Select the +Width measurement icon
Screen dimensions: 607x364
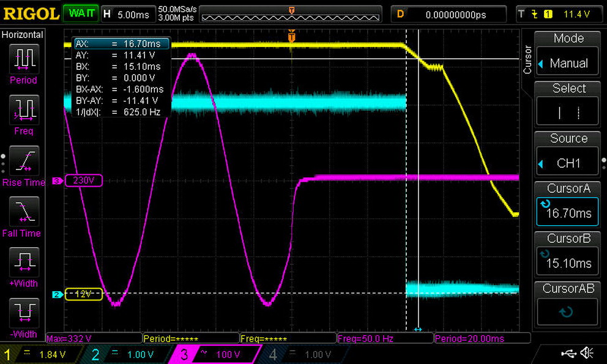pos(24,262)
